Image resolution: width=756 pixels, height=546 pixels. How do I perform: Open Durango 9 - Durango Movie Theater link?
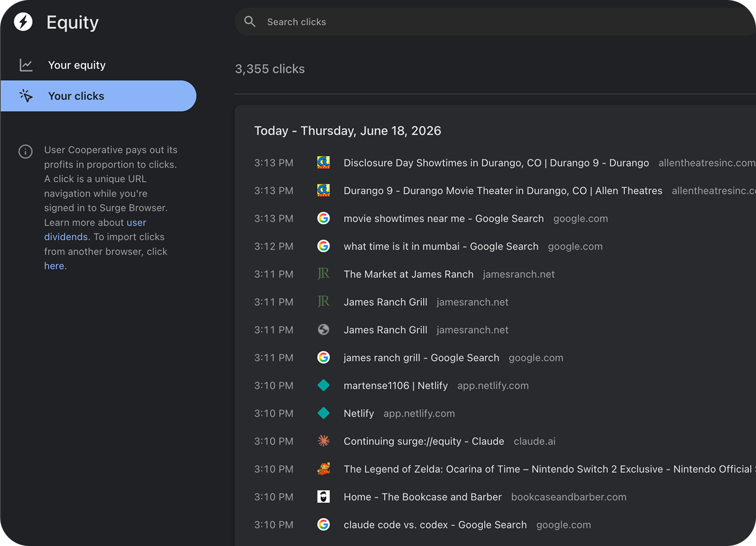[x=503, y=191]
